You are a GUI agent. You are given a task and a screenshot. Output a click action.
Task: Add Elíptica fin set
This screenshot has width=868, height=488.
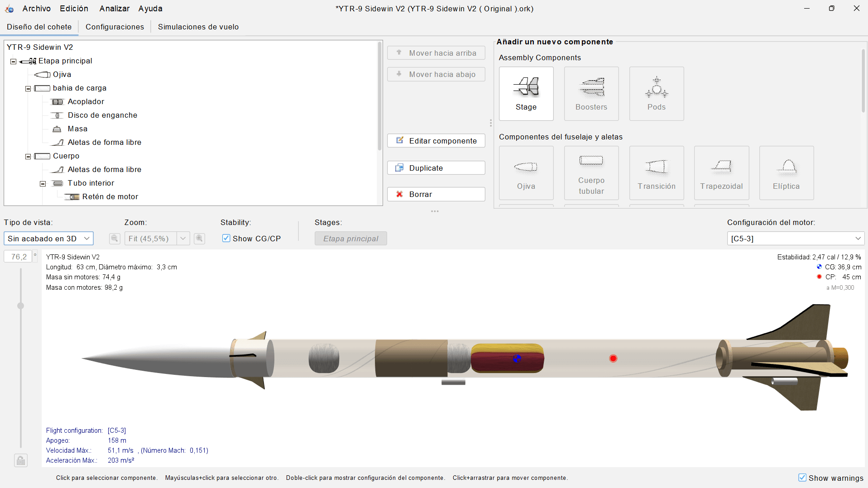click(786, 173)
